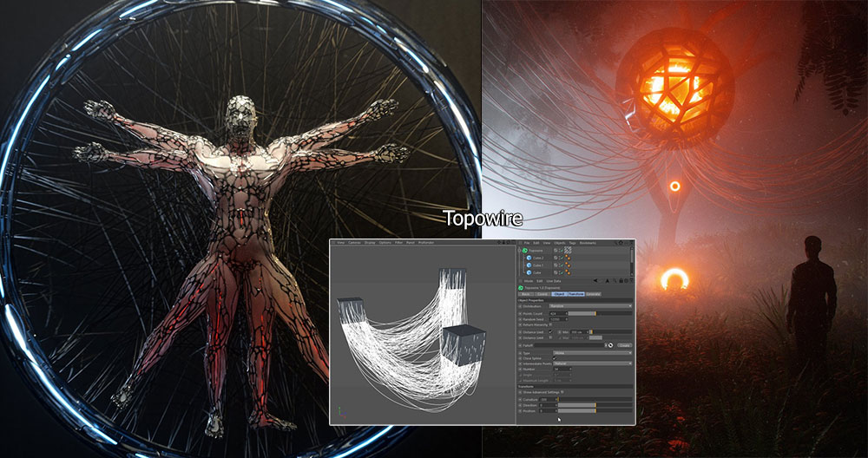Open the spline Type dropdown

coord(592,353)
